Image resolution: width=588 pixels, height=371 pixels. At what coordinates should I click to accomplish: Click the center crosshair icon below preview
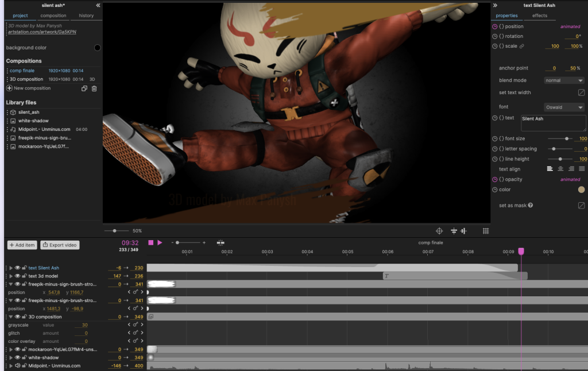[439, 231]
